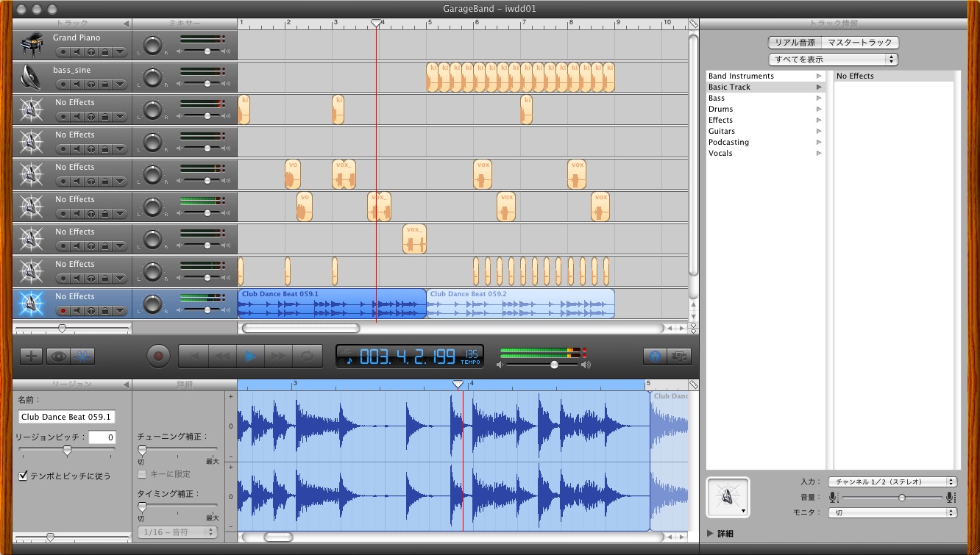Click the rewind transport button
This screenshot has height=555, width=980.
click(x=221, y=357)
